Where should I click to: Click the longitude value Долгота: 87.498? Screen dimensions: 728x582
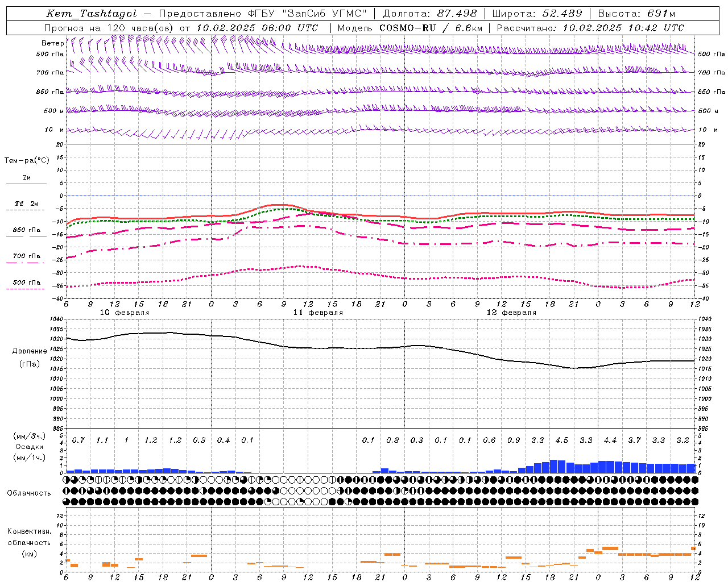point(430,14)
